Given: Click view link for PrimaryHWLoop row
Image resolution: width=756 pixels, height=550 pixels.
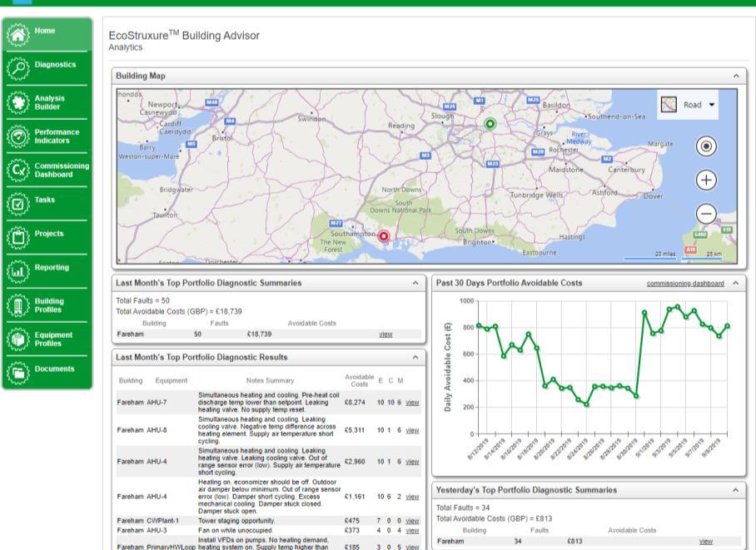Looking at the screenshot, I should click(x=412, y=548).
